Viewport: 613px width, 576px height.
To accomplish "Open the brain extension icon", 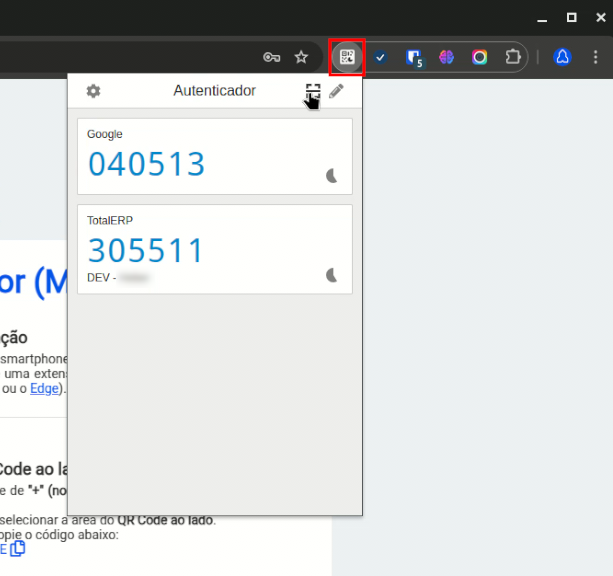I will 446,57.
